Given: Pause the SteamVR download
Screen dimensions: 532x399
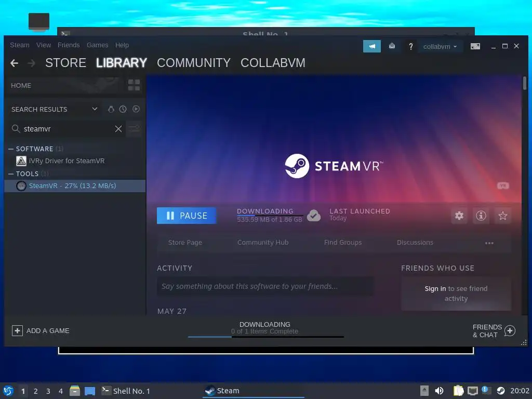Looking at the screenshot, I should pyautogui.click(x=187, y=216).
